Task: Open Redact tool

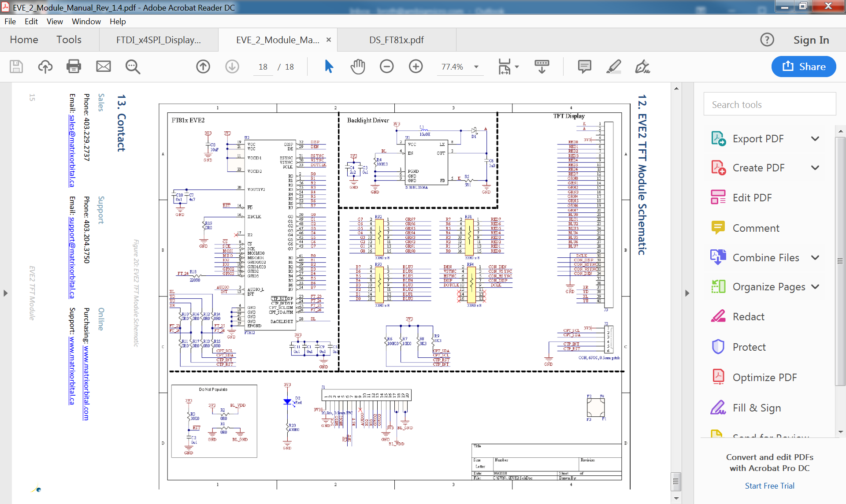Action: point(748,317)
